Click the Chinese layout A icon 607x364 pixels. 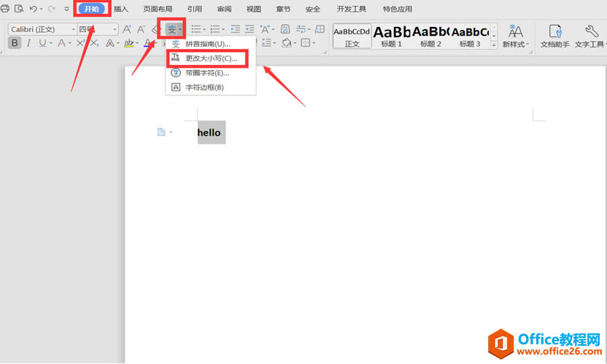coord(265,29)
